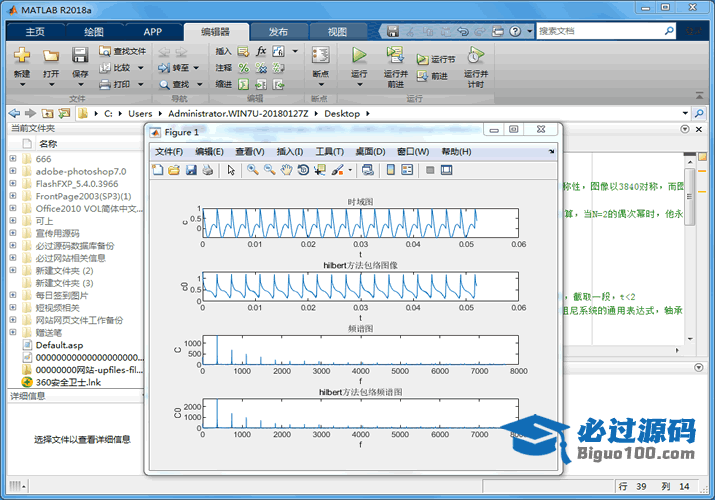Click the Save floppy disk icon in ribbon
715x500 pixels.
click(80, 55)
